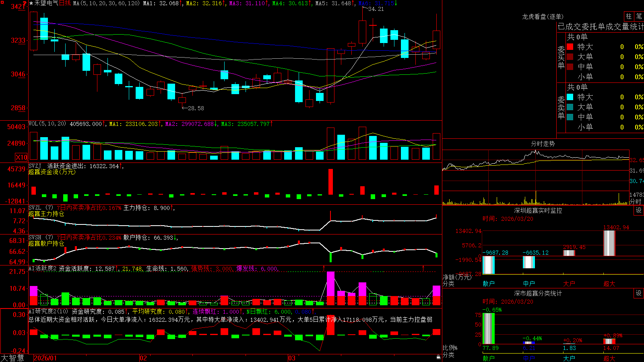Click the dark red 中单 buy-order swatch
The image size is (644, 362).
click(x=570, y=67)
